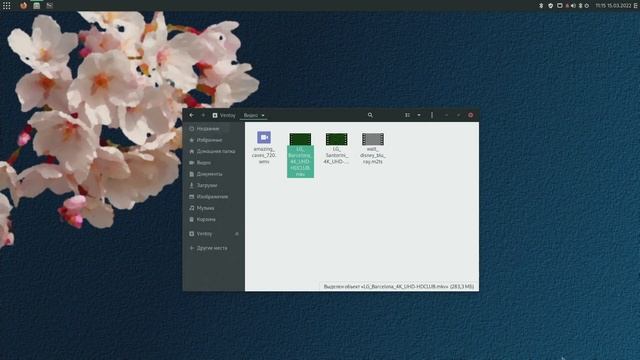This screenshot has width=640, height=360.
Task: Click the search magnifier icon
Action: (370, 115)
